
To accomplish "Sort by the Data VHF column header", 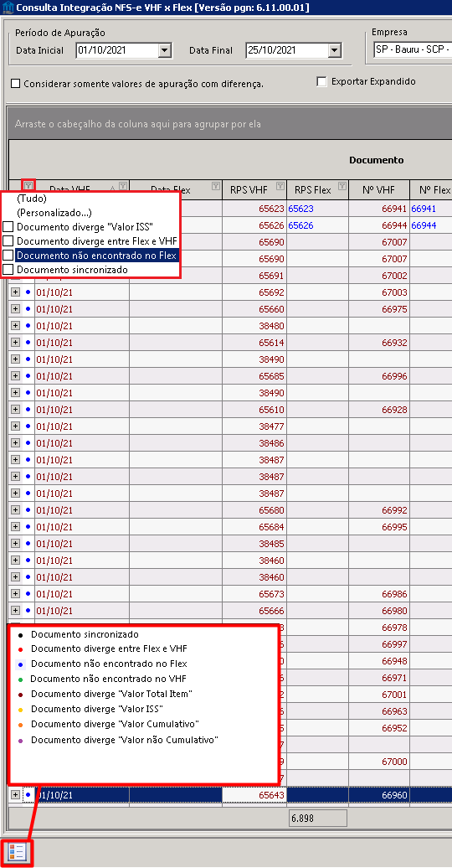I will point(82,189).
